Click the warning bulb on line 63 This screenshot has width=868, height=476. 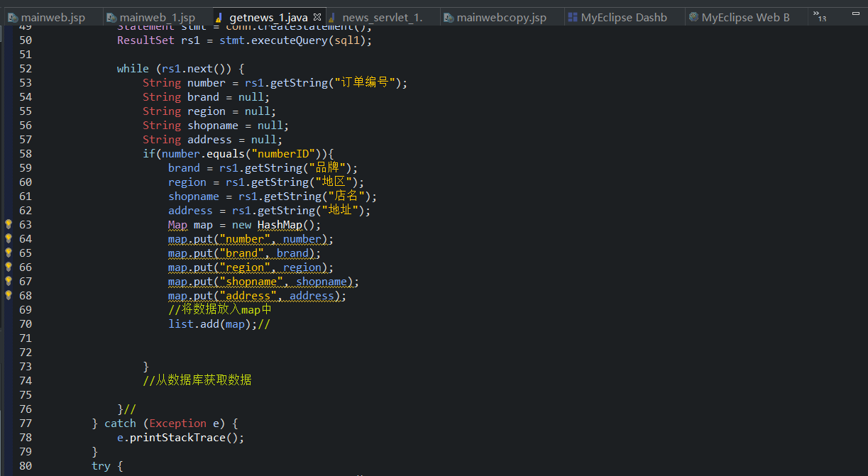pos(9,224)
